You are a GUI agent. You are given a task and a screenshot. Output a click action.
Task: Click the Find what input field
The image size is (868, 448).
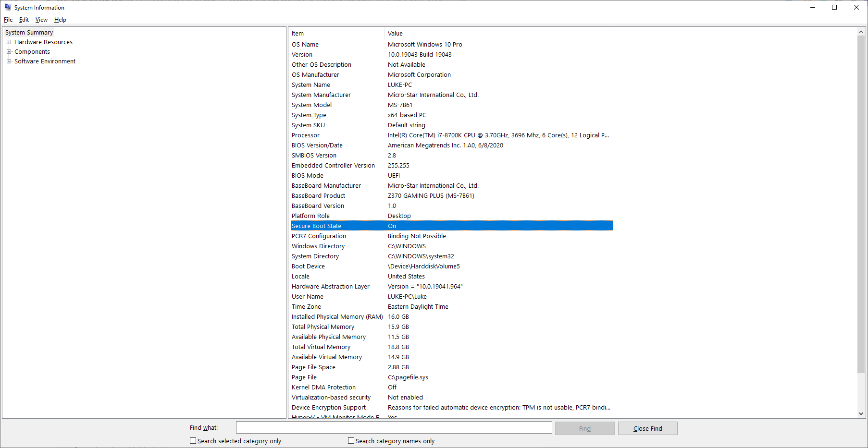pyautogui.click(x=394, y=428)
